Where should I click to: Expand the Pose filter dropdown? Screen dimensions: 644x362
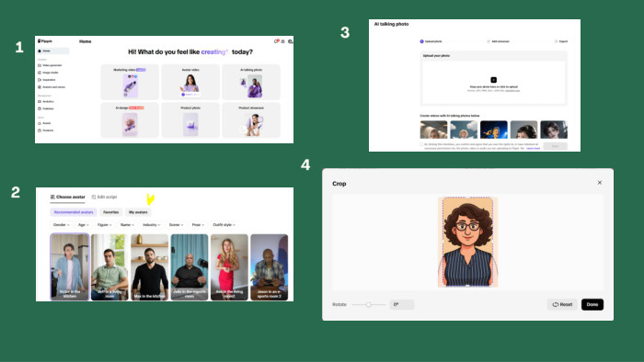[x=198, y=225]
